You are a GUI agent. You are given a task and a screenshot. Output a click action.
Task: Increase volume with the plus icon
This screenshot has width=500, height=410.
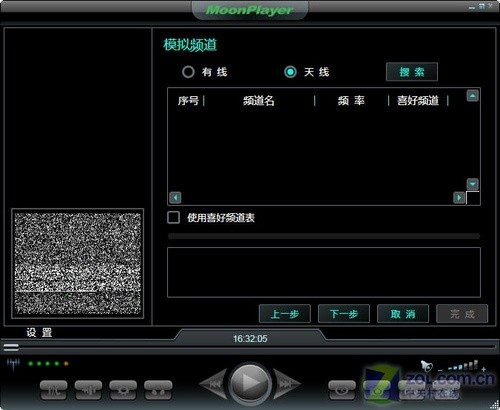484,369
